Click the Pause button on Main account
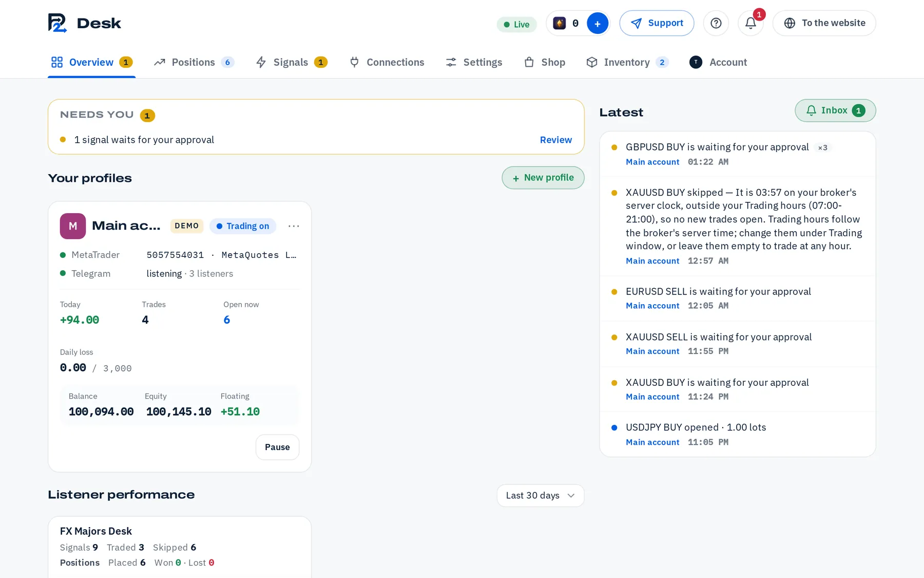Screen dimensions: 924x578 (277, 447)
